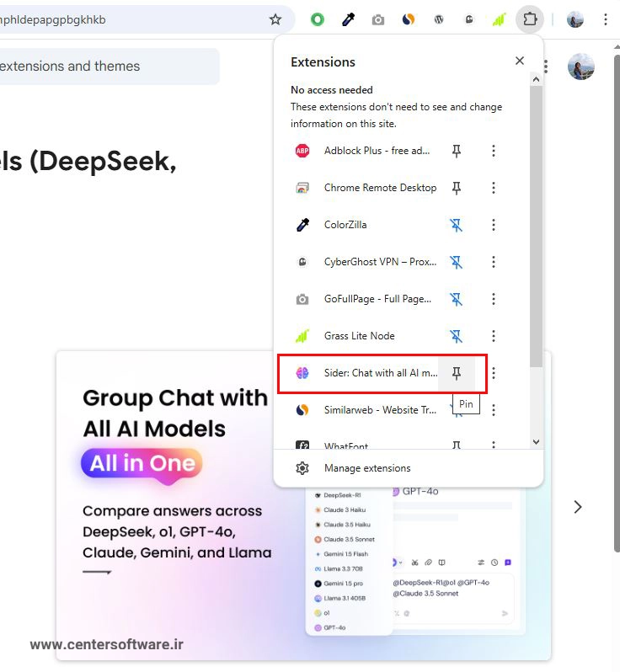The width and height of the screenshot is (620, 672).
Task: Click Grass Lite Node icon in toolbar
Action: point(499,19)
